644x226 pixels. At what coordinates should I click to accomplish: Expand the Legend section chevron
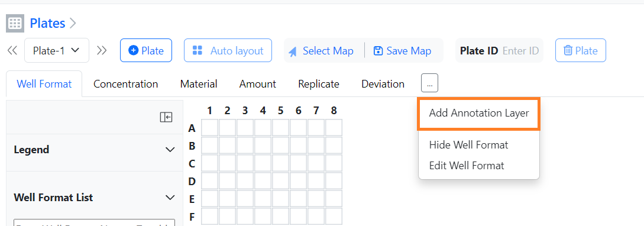tap(170, 150)
